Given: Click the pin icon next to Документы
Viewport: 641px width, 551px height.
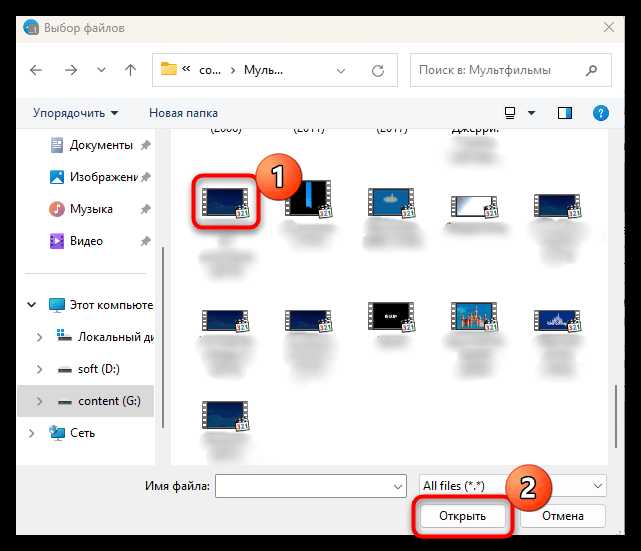Looking at the screenshot, I should pyautogui.click(x=146, y=145).
